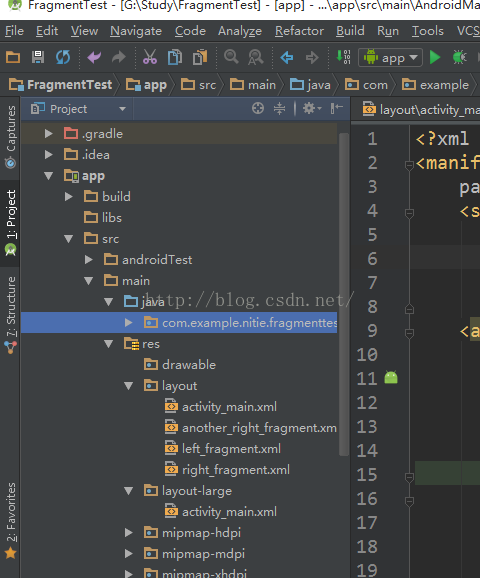480x578 pixels.
Task: Open the File menu
Action: pyautogui.click(x=14, y=31)
